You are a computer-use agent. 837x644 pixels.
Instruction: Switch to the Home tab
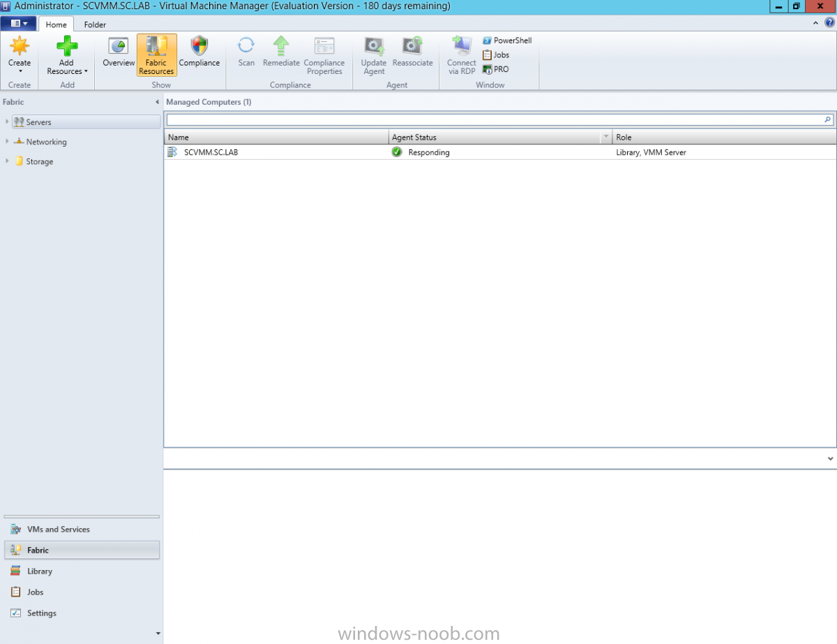tap(56, 24)
